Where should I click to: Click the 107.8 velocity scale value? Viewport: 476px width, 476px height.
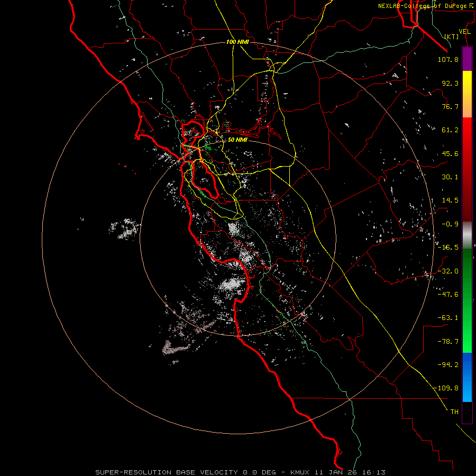click(448, 59)
